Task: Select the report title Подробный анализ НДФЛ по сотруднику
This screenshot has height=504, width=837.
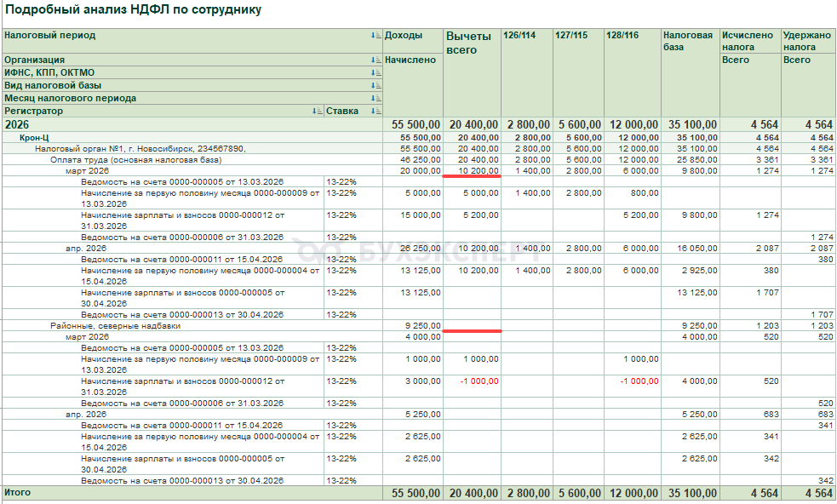Action: tap(133, 9)
